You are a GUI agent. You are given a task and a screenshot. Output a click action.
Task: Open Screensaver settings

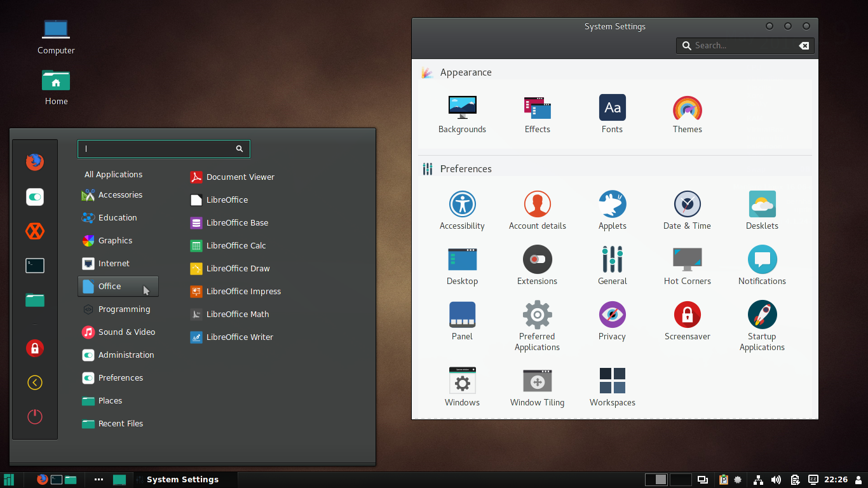[x=687, y=322]
